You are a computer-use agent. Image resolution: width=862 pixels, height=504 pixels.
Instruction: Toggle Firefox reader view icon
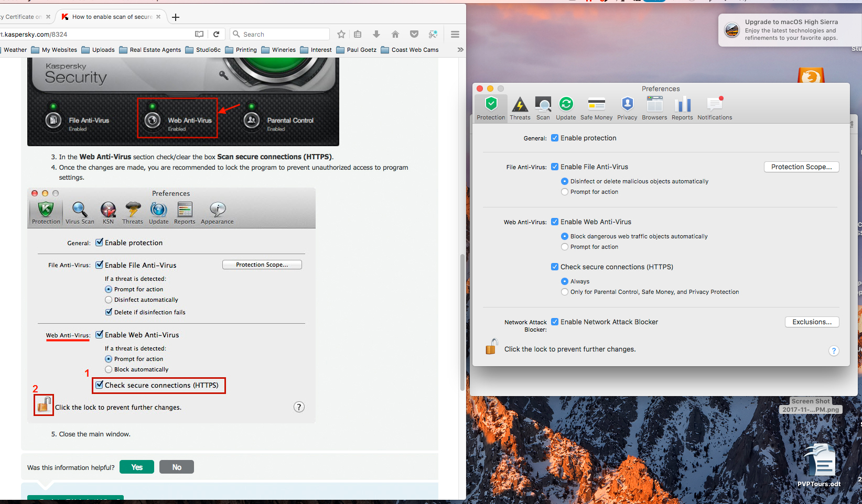(x=199, y=34)
